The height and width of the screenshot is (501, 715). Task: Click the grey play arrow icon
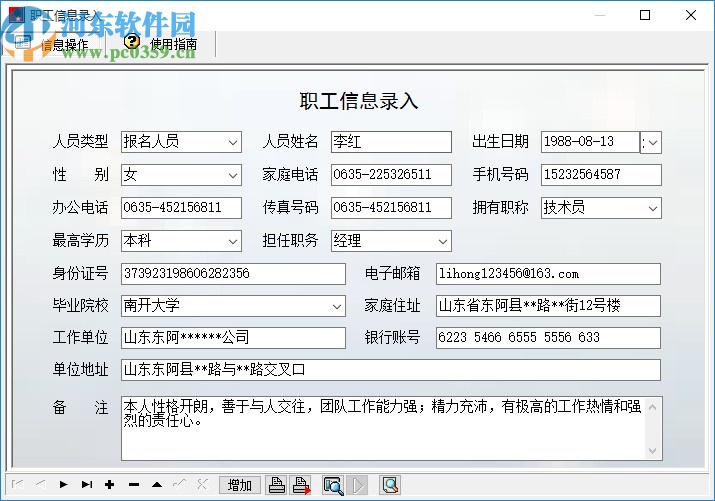point(357,485)
